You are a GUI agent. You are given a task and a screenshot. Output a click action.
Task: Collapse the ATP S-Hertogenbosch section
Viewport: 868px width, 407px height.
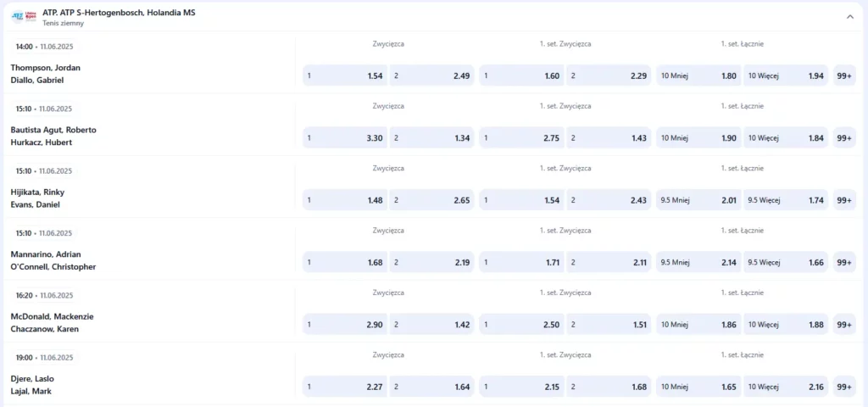click(x=849, y=17)
